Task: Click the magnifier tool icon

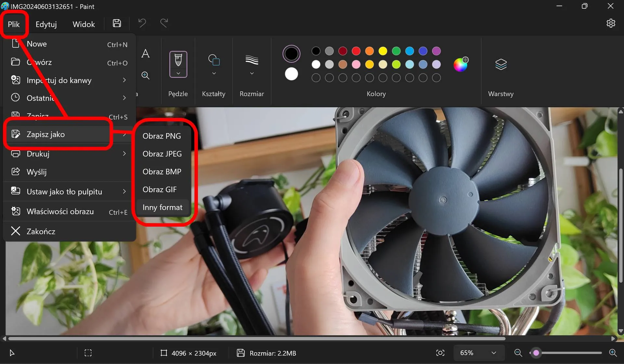Action: click(145, 76)
